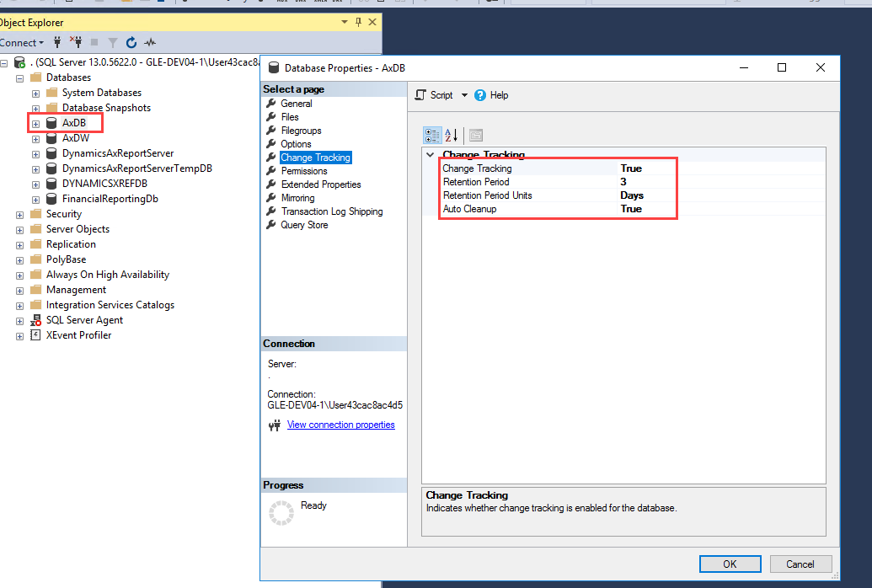Open the Files page

coord(290,117)
